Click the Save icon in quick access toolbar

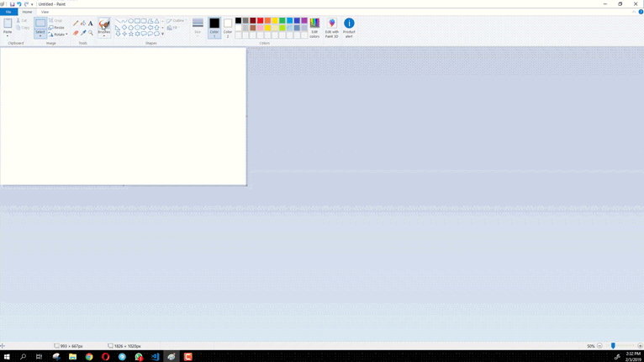coord(13,4)
